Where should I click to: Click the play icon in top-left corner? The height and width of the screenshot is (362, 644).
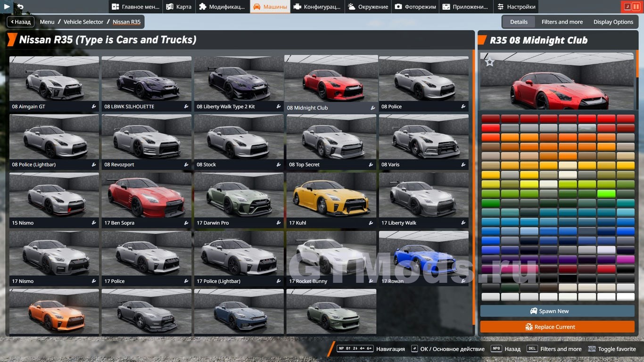pos(7,7)
